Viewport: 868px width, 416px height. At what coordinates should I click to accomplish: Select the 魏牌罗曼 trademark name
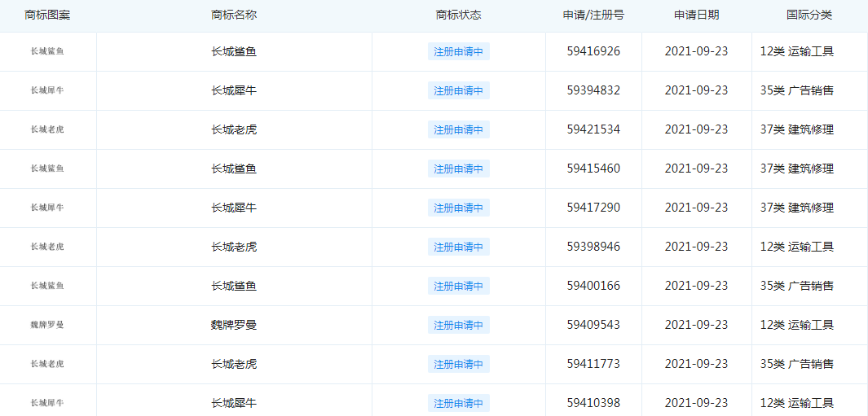234,325
